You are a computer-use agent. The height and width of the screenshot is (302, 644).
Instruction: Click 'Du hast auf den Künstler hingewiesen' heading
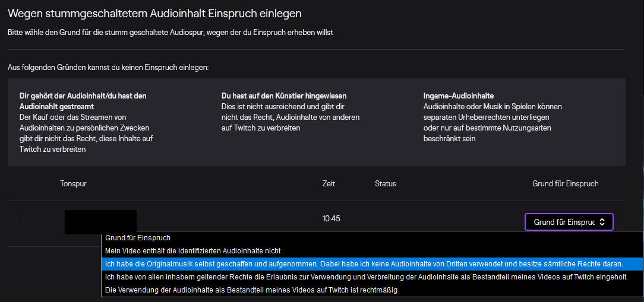click(x=283, y=96)
